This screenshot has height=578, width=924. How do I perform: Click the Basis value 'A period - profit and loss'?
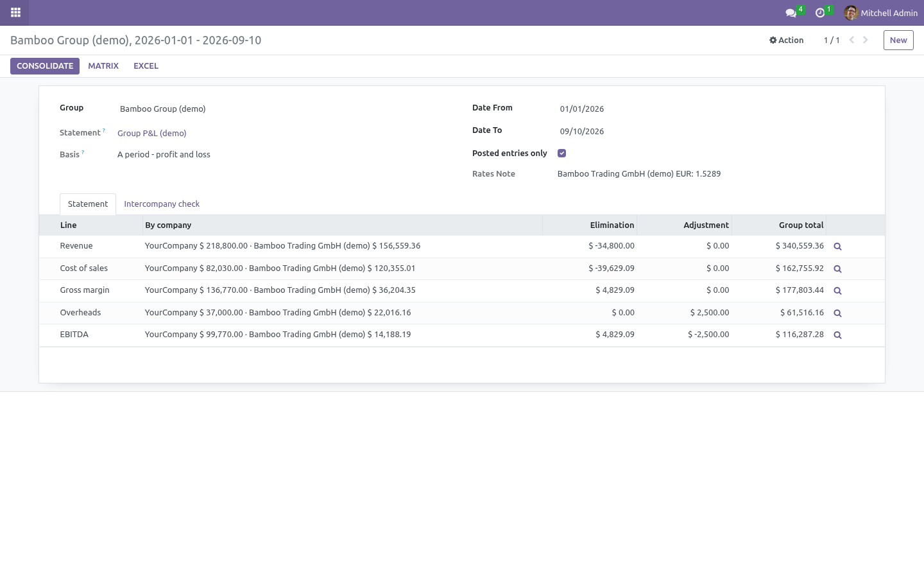pyautogui.click(x=164, y=155)
